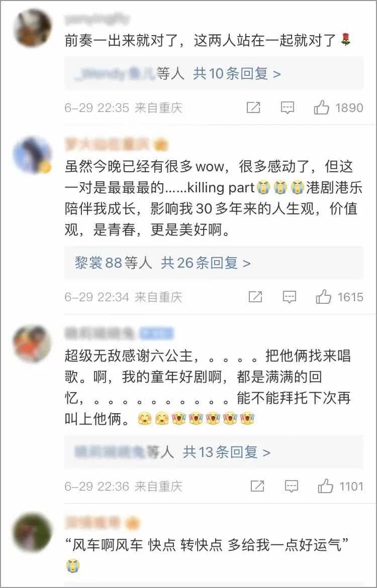Open second commenter's verified avatar
The image size is (377, 588).
pyautogui.click(x=32, y=155)
